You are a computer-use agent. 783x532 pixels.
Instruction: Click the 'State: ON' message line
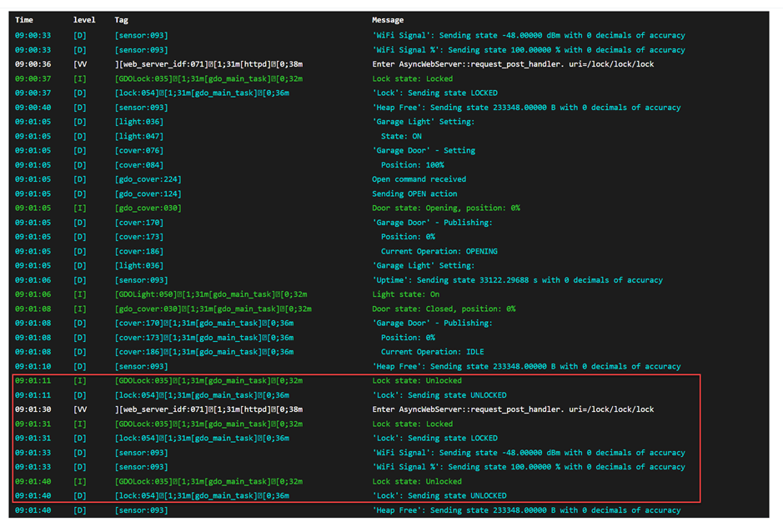click(401, 136)
